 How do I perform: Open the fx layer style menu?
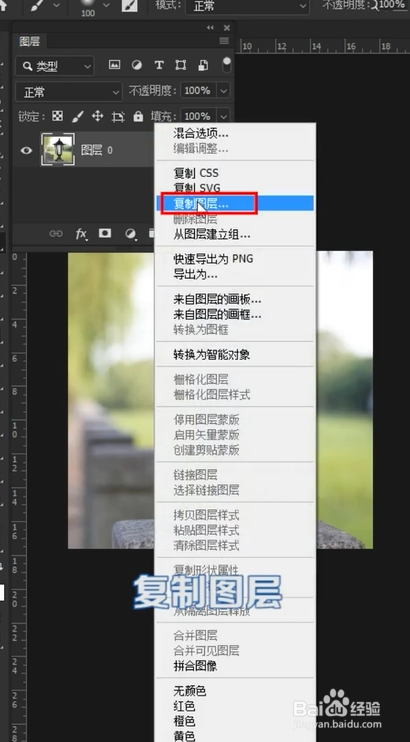(x=81, y=233)
